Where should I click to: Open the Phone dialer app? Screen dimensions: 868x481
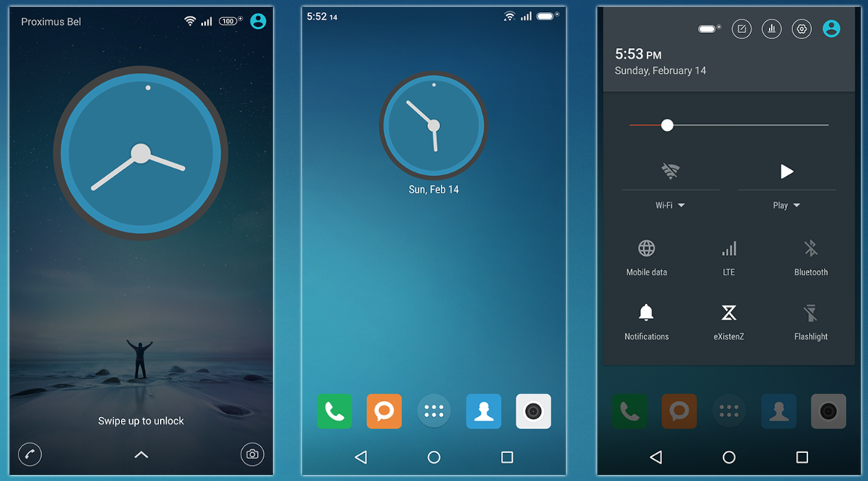(x=333, y=410)
